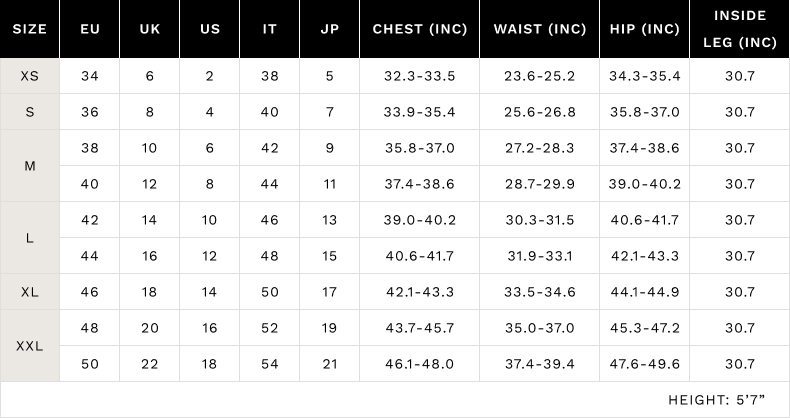Viewport: 790px width, 418px height.
Task: Click hip measurement 47.6-49.6
Action: pyautogui.click(x=645, y=364)
